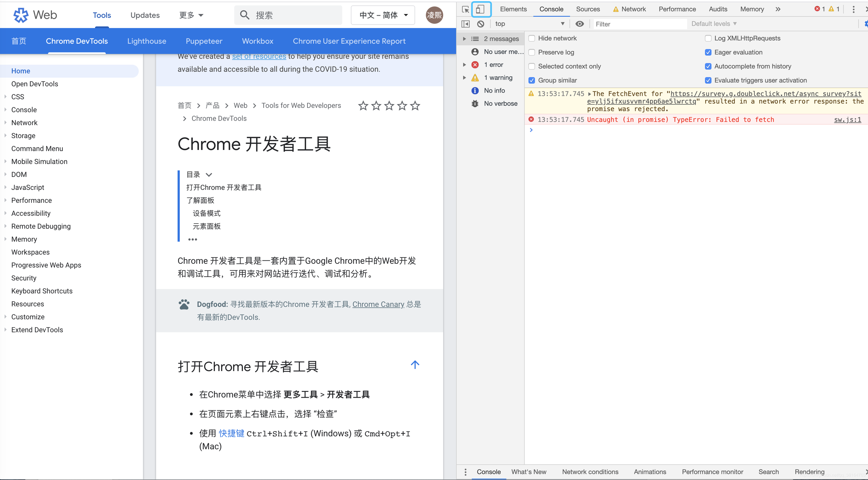Expand the 1 warning group arrow
The width and height of the screenshot is (868, 480).
point(464,78)
